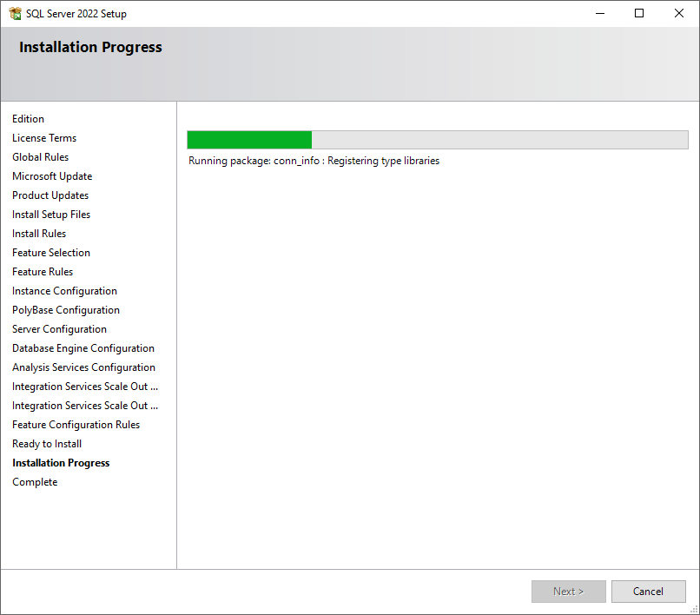Click the installation progress bar
Image resolution: width=700 pixels, height=615 pixels.
[x=437, y=139]
